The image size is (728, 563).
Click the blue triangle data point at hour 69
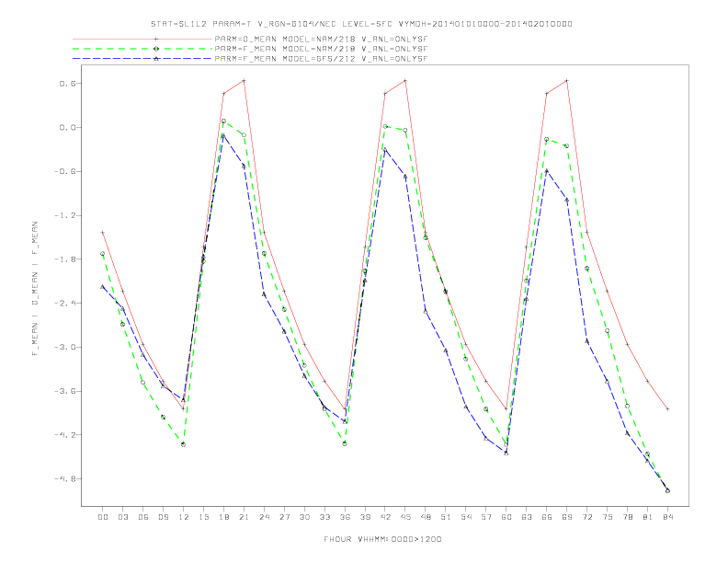click(567, 200)
